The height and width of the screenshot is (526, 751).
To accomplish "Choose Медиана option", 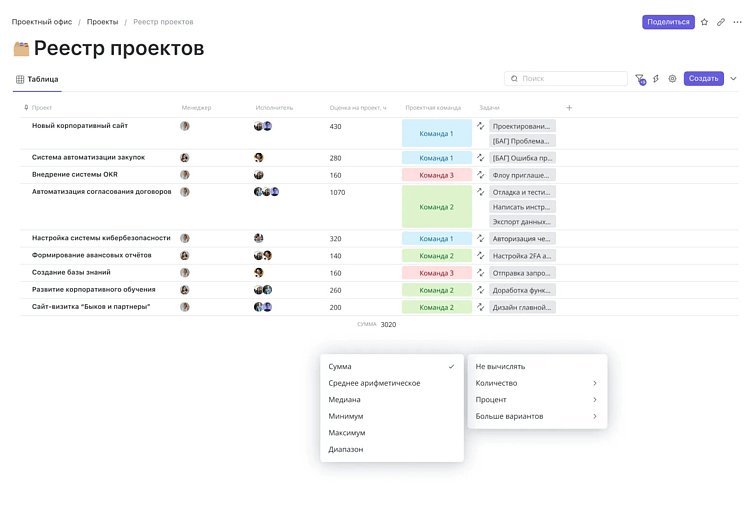I will (392, 400).
